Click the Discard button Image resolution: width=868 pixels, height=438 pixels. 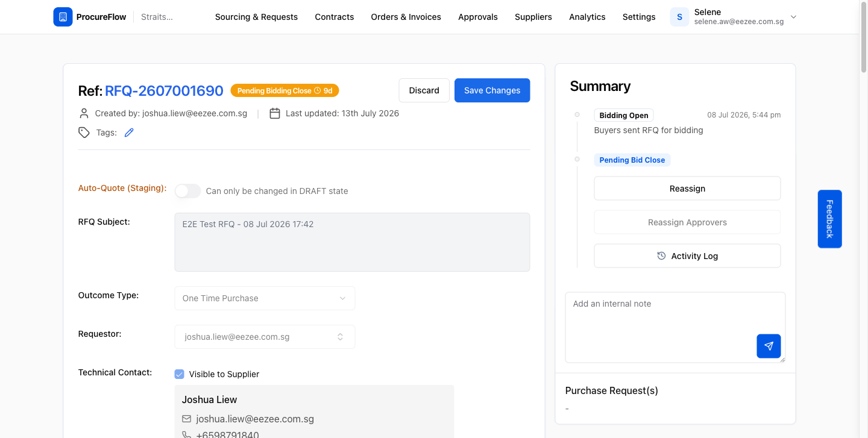pyautogui.click(x=424, y=90)
